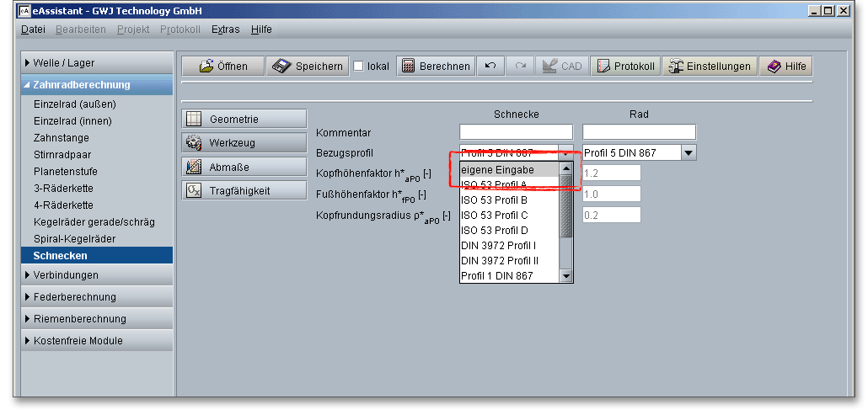868x410 pixels.
Task: Click the dropdown list scroll-down arrow
Action: coord(566,276)
